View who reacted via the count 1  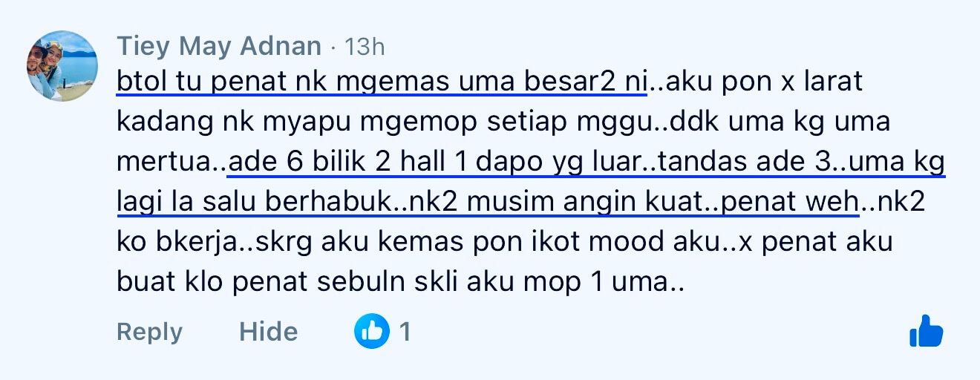405,331
